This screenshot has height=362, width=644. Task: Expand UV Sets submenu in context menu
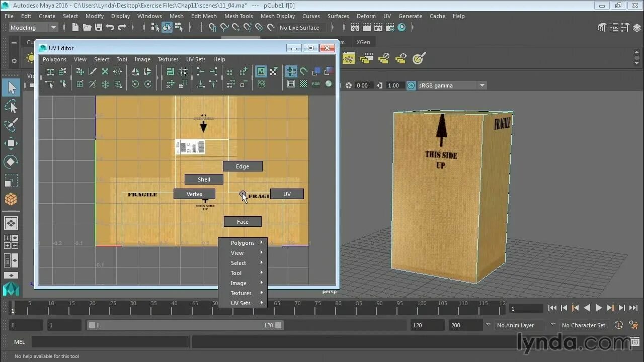click(x=243, y=303)
